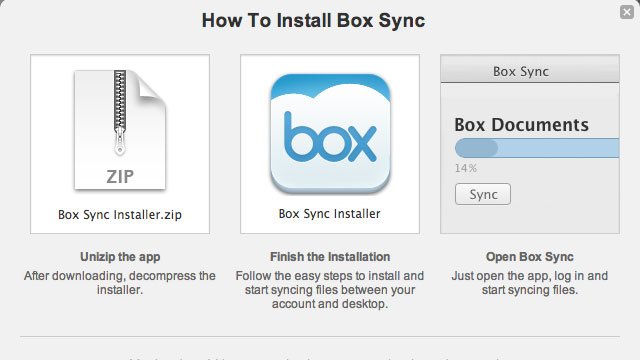Screen dimensions: 640x360
Task: Click the How To Install Box Sync title
Action: [313, 20]
